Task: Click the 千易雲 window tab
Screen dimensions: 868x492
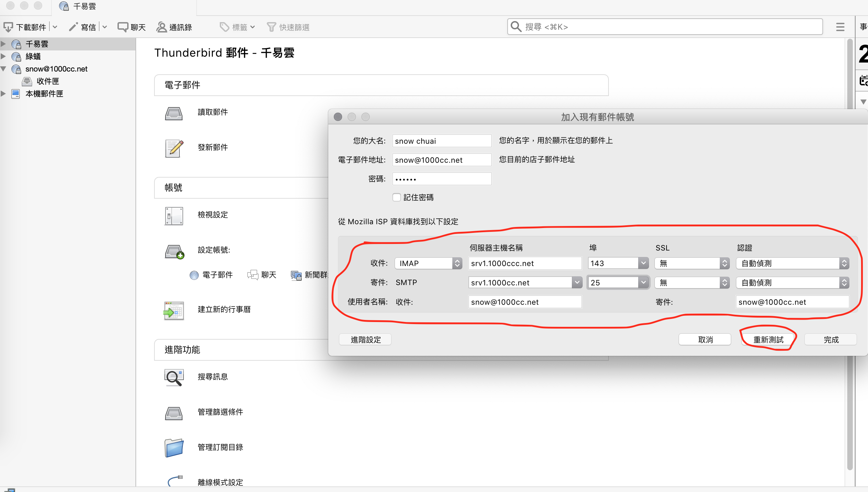Action: click(124, 7)
